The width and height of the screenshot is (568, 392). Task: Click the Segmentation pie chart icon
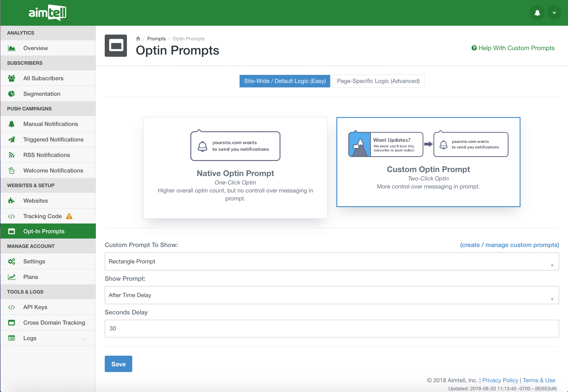click(12, 94)
